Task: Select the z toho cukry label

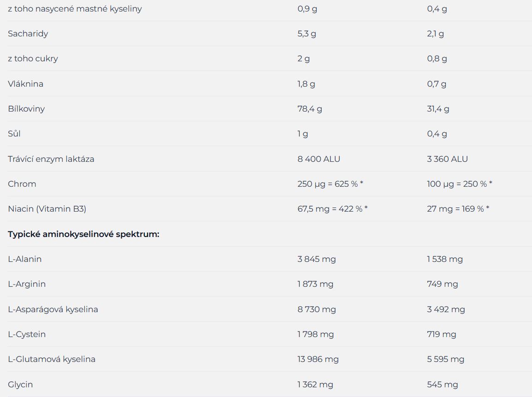Action: tap(33, 59)
